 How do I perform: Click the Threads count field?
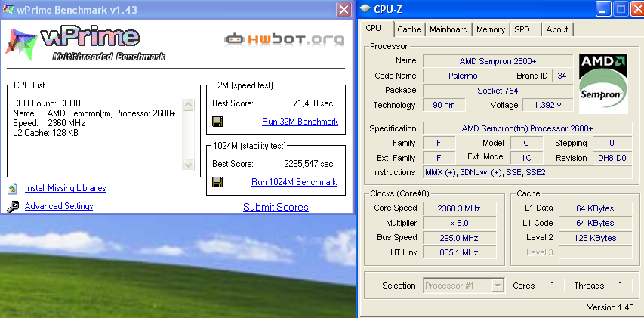(620, 286)
